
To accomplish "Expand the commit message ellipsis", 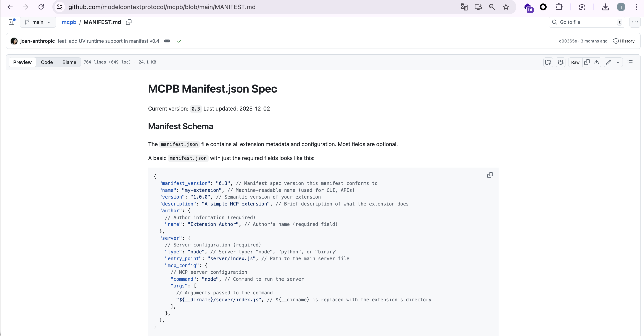I will [x=167, y=41].
